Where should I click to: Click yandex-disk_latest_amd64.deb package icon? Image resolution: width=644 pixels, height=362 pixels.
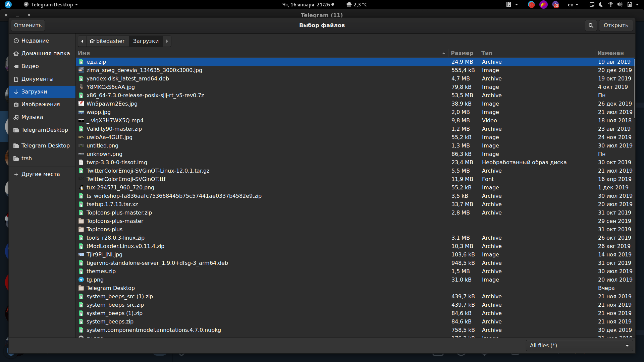coord(81,78)
